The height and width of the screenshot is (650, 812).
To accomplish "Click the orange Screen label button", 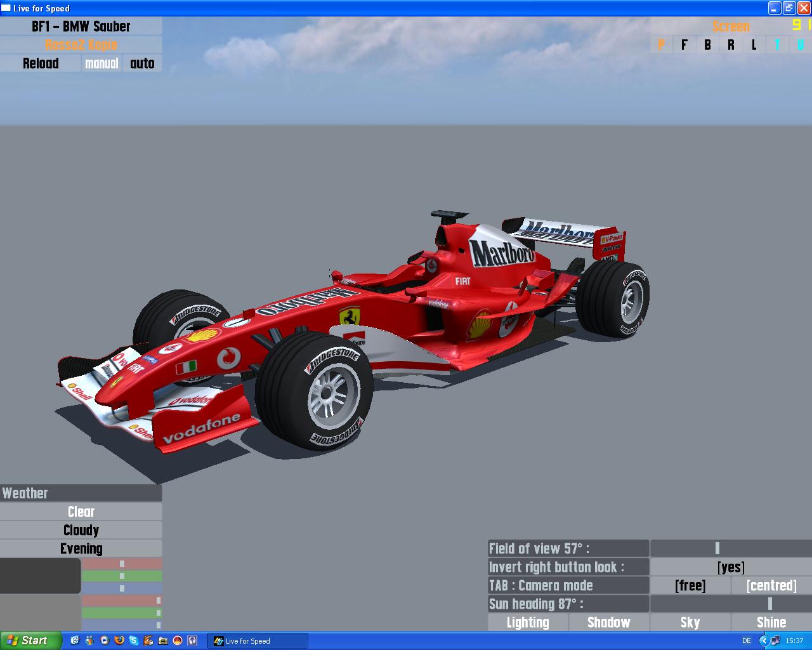I will point(731,26).
